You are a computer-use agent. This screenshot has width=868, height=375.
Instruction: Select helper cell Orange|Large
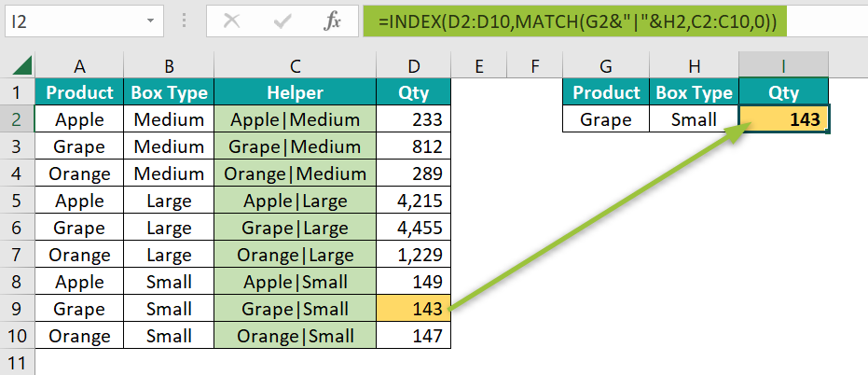(295, 255)
